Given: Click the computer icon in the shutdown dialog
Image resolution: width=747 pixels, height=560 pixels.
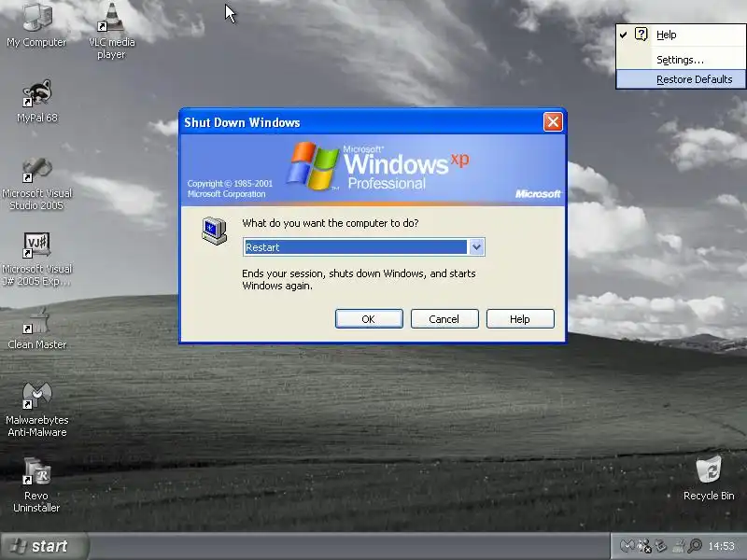Looking at the screenshot, I should [x=214, y=231].
